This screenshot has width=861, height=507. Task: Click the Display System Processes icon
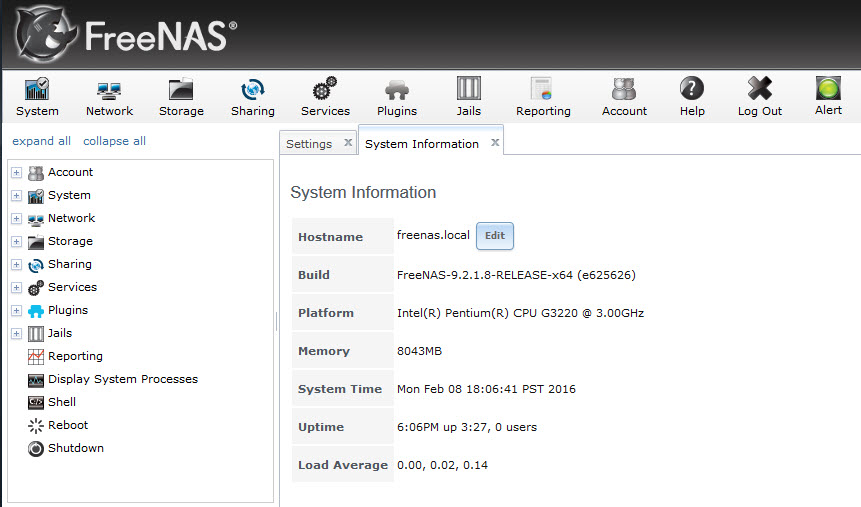[36, 380]
